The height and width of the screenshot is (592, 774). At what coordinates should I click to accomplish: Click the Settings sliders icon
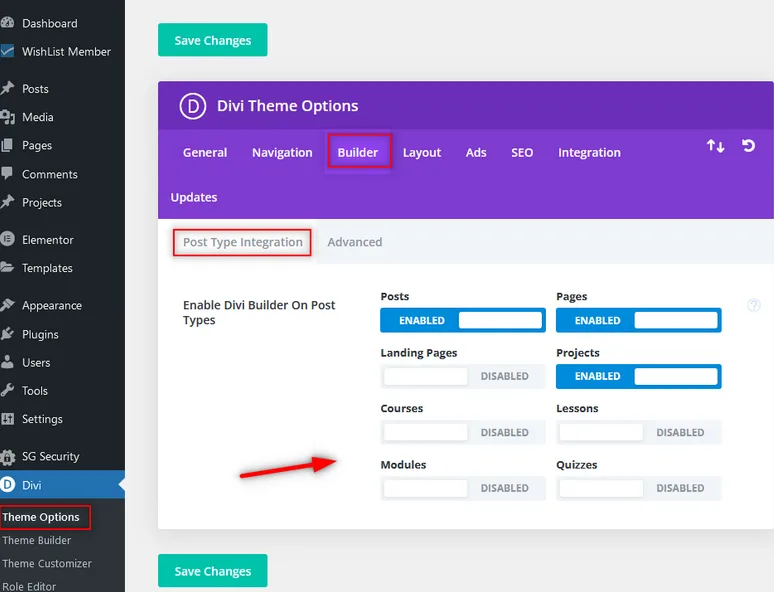(7, 419)
